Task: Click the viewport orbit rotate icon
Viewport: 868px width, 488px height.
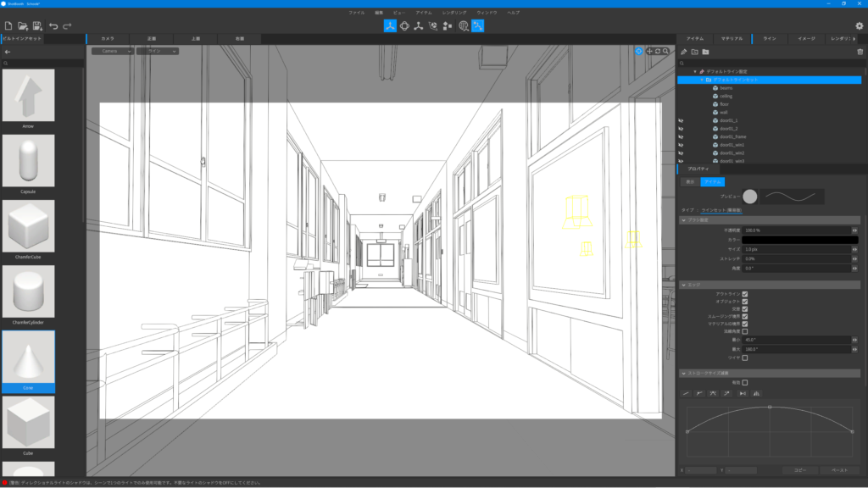Action: [x=658, y=51]
